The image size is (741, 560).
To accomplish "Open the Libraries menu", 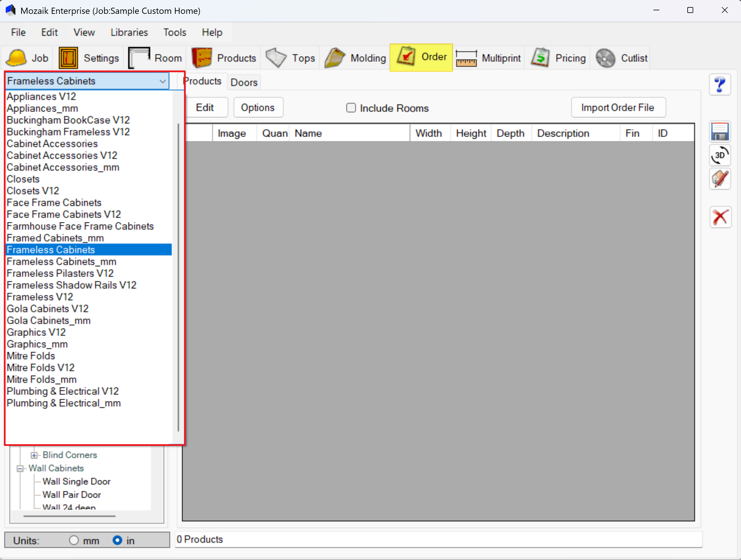I will tap(129, 32).
